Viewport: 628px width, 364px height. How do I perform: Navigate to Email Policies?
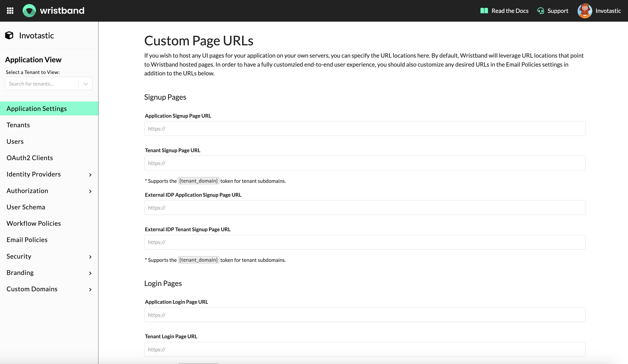pyautogui.click(x=27, y=240)
